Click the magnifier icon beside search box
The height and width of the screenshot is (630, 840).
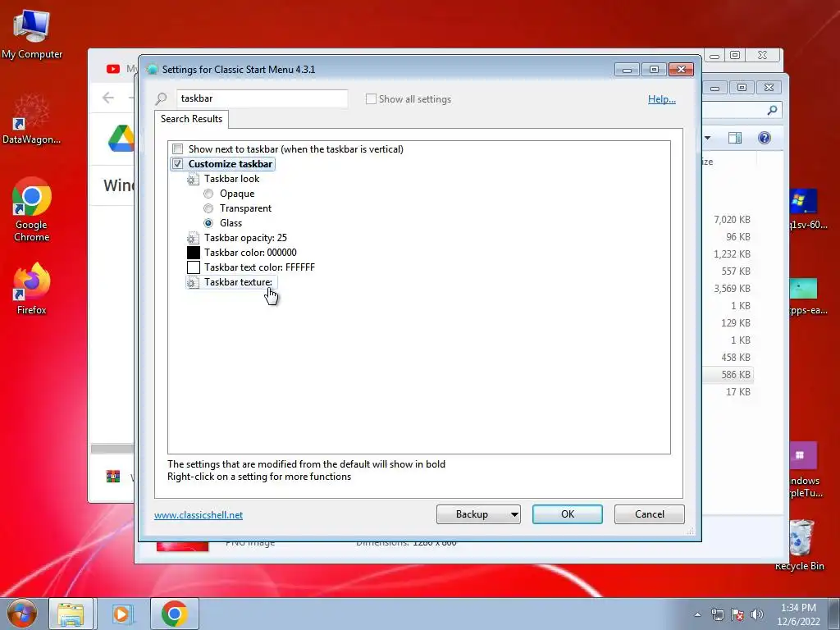click(161, 98)
